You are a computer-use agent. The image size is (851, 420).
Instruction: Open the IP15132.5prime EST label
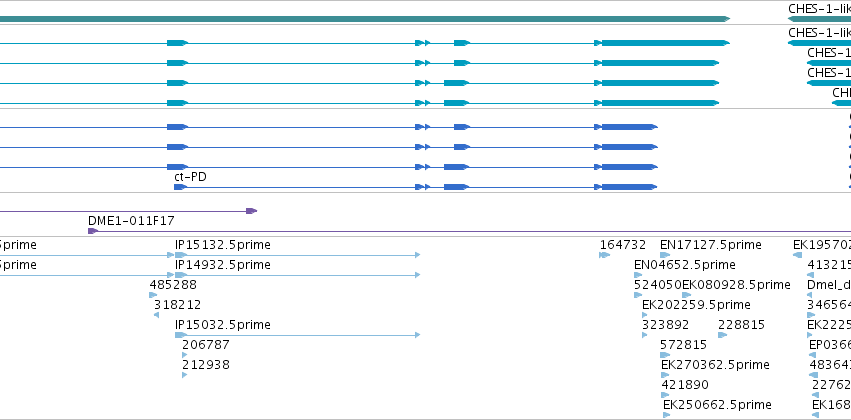pyautogui.click(x=223, y=245)
